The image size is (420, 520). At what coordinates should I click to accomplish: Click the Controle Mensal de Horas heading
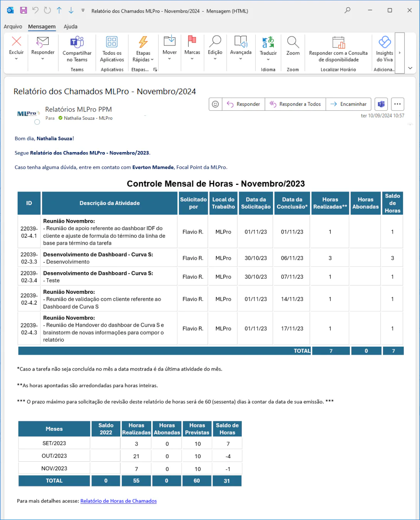[216, 184]
